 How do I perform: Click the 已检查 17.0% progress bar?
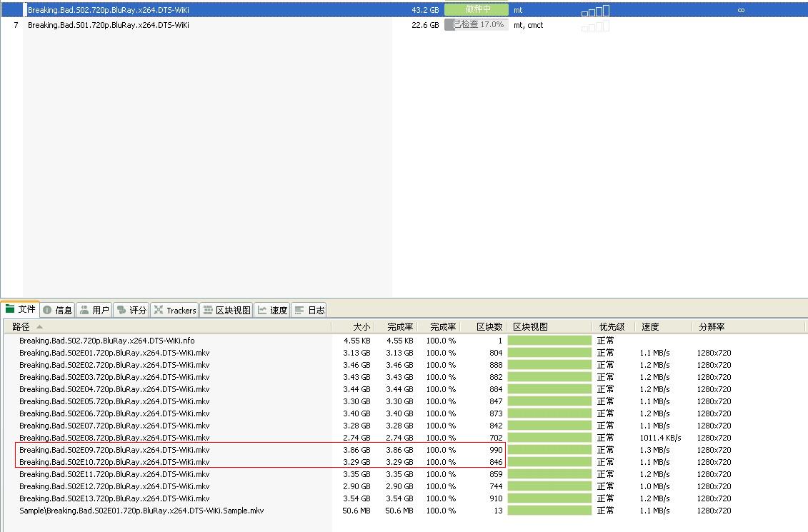[x=477, y=25]
